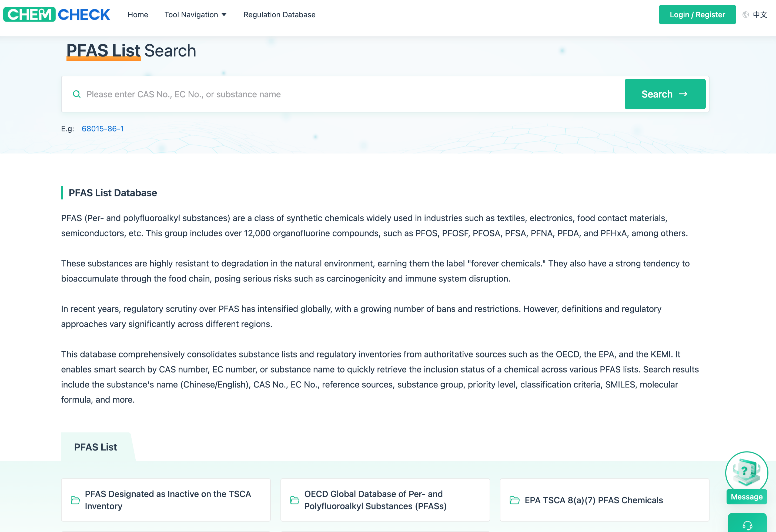The height and width of the screenshot is (532, 776).
Task: Open the Home page
Action: tap(138, 15)
